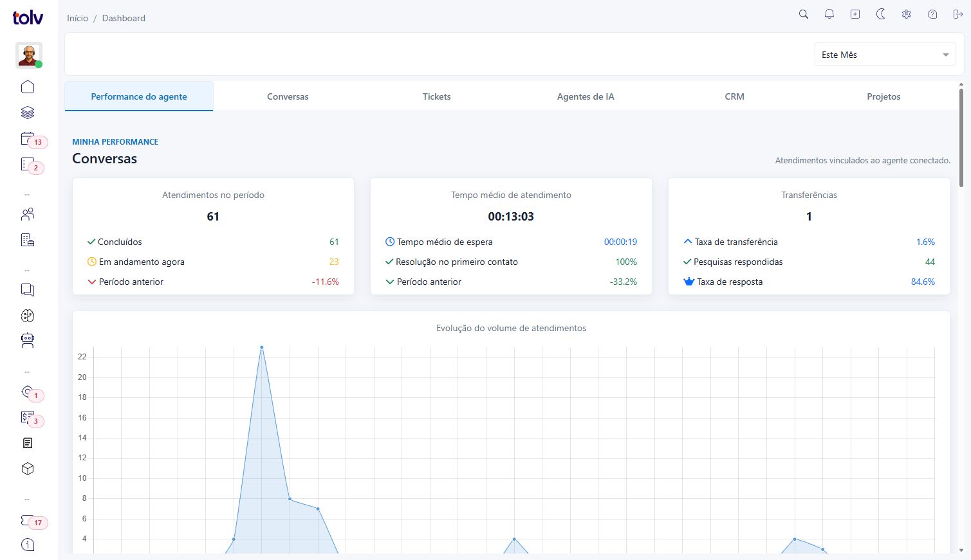Screen dimensions: 971x560
Task: Click the chart peak point at 23
Action: tap(261, 347)
